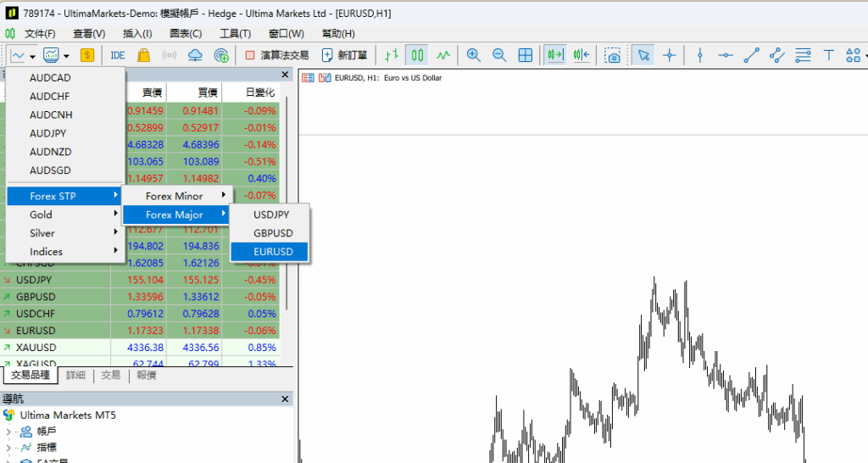The height and width of the screenshot is (463, 868).
Task: Open the 工具(T) menu
Action: point(236,34)
